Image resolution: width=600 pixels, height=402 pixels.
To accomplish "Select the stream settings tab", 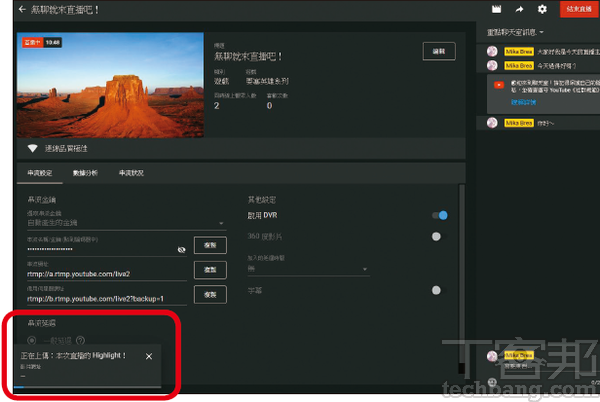I will pos(40,173).
